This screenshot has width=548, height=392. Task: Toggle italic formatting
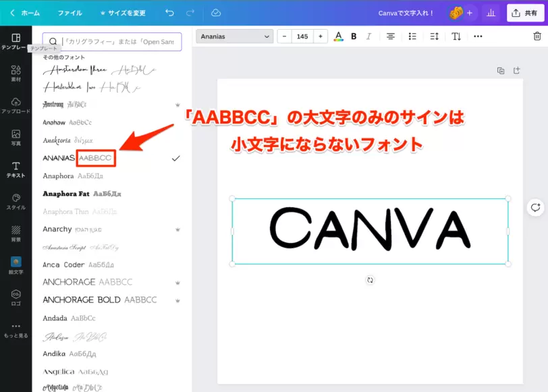click(368, 36)
